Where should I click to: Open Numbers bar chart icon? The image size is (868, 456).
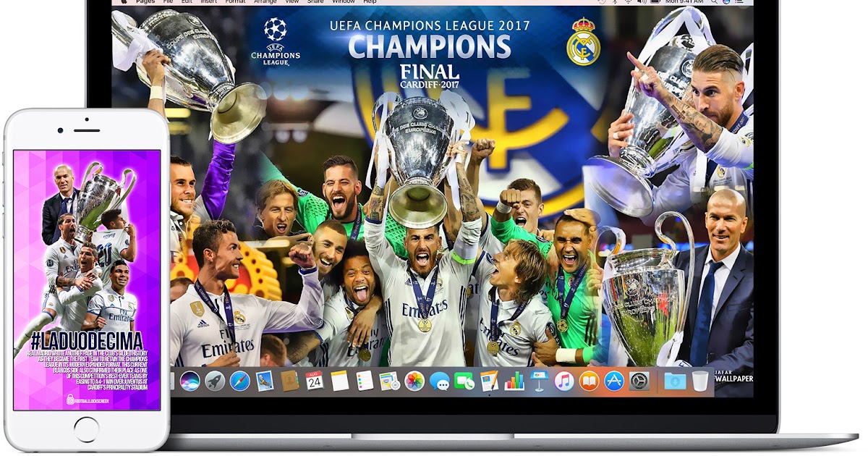(514, 381)
